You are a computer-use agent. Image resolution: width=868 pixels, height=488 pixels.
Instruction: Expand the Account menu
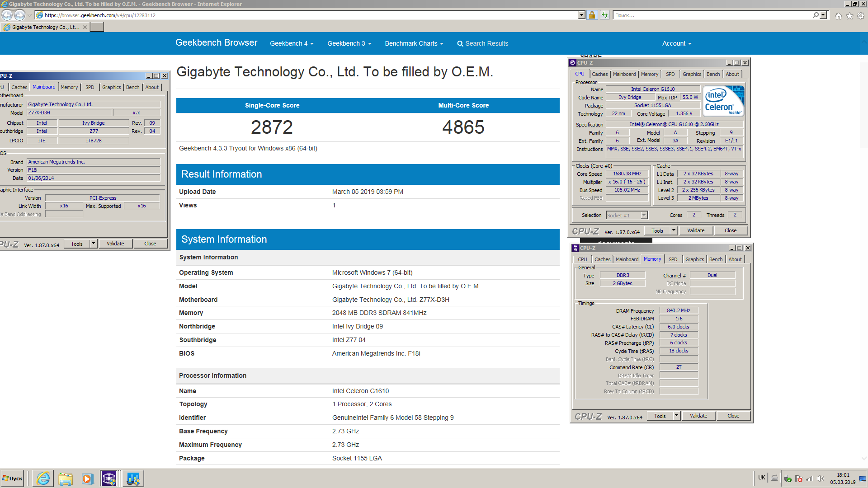point(677,43)
